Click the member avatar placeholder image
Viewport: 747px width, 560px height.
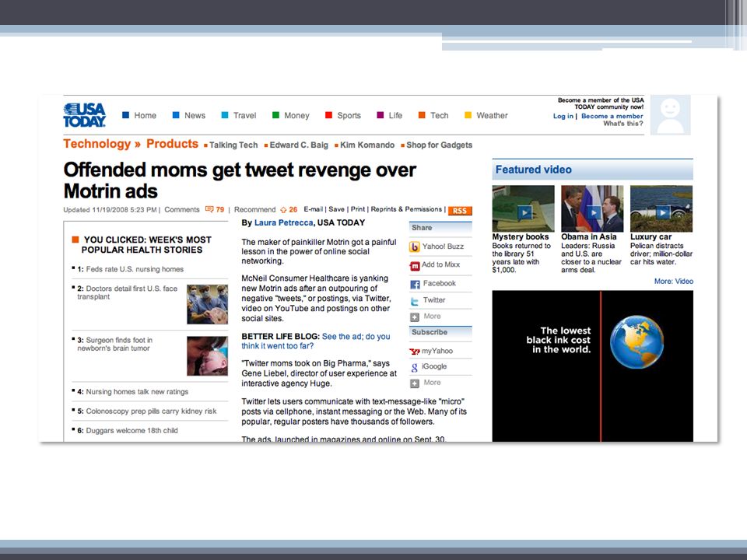[670, 115]
